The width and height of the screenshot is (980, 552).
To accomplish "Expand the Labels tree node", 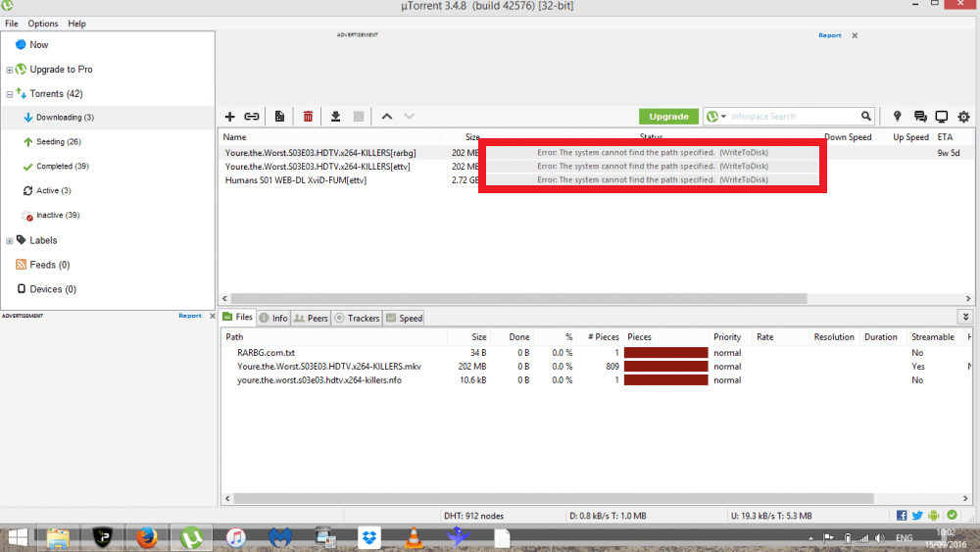I will (10, 240).
